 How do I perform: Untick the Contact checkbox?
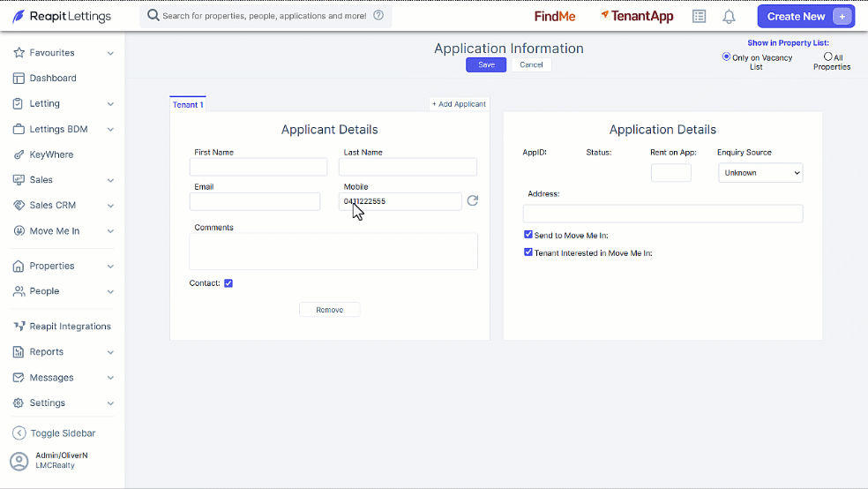tap(228, 283)
